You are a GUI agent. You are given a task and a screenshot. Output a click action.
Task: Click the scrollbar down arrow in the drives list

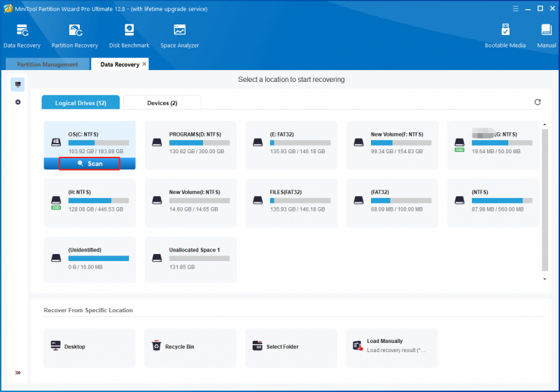pyautogui.click(x=545, y=279)
